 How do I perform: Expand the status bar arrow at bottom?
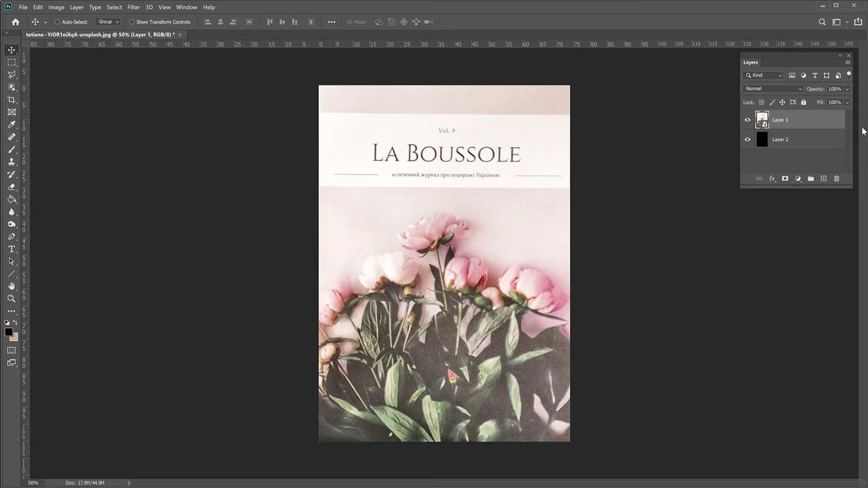click(x=129, y=483)
